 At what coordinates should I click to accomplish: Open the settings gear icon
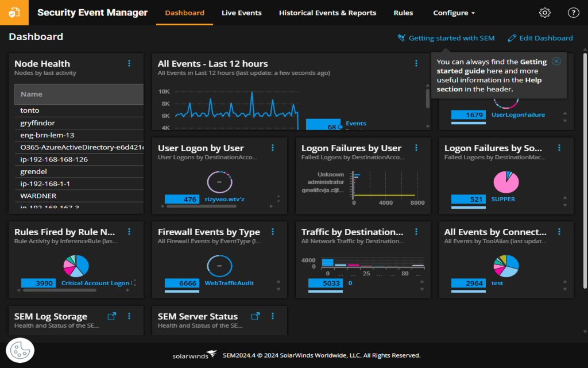(544, 13)
